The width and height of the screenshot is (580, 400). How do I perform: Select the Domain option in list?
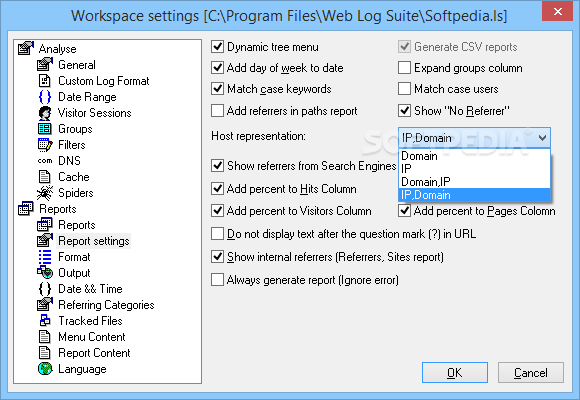click(x=475, y=156)
